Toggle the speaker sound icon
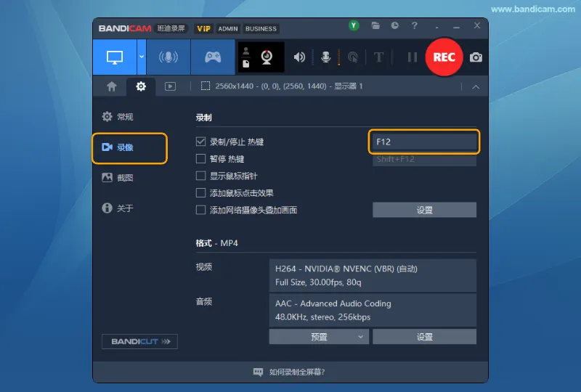 (x=299, y=57)
